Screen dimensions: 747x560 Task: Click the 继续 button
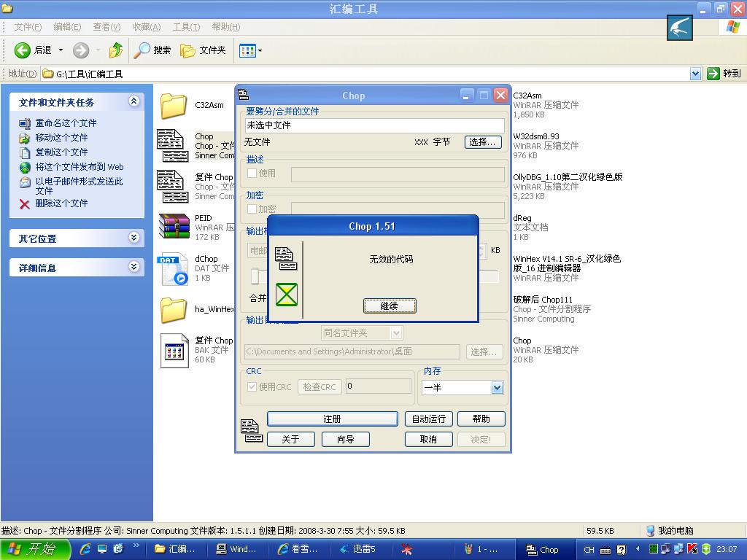[390, 306]
